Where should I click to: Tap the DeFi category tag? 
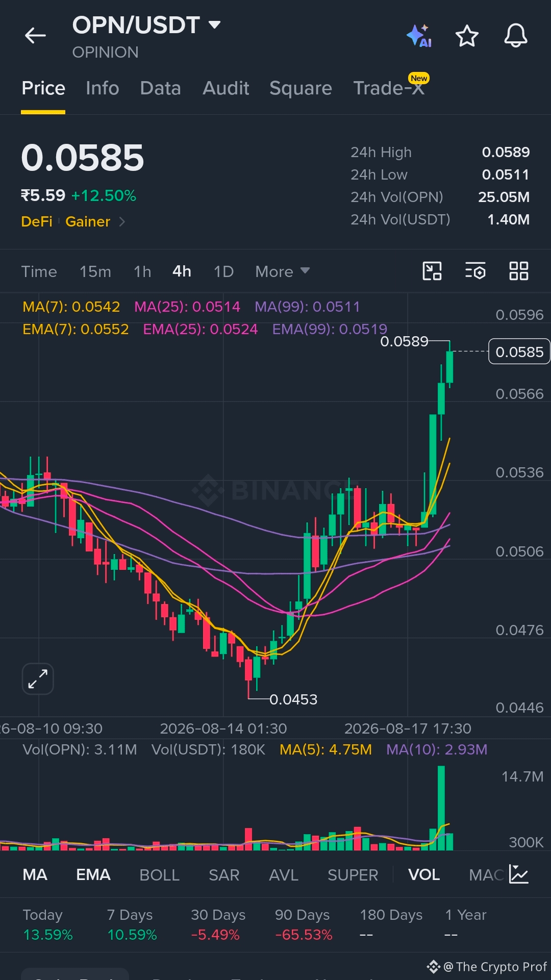pyautogui.click(x=37, y=221)
